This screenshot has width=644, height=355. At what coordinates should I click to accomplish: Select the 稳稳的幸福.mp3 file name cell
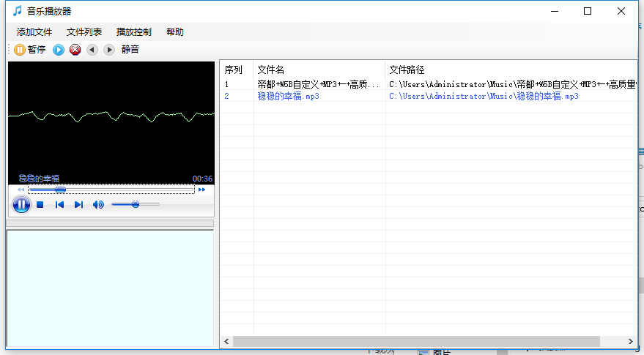[x=289, y=96]
